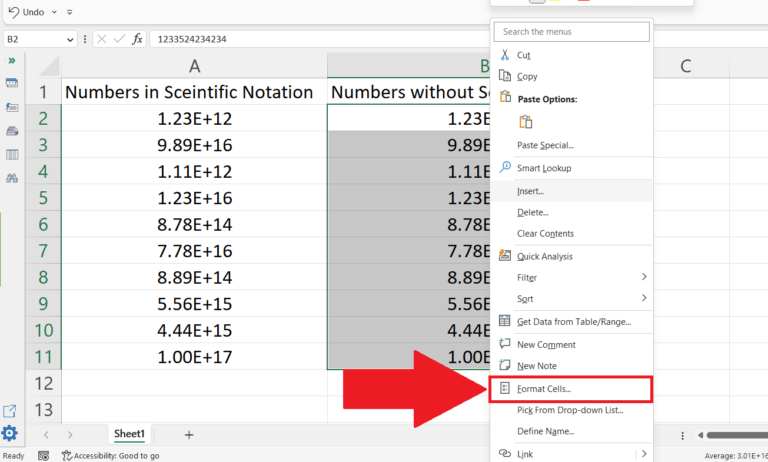Select Cut from the context menu

pos(523,55)
